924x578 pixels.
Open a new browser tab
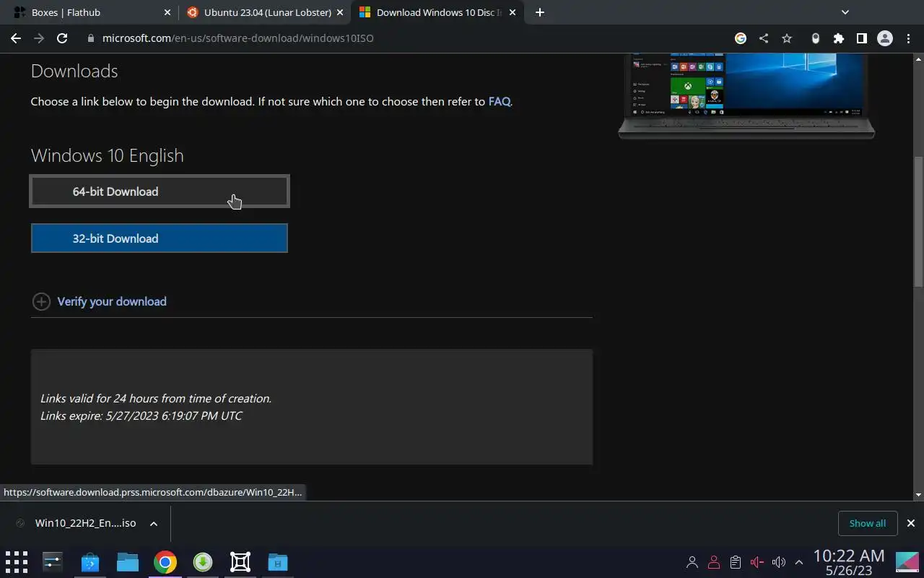point(540,12)
